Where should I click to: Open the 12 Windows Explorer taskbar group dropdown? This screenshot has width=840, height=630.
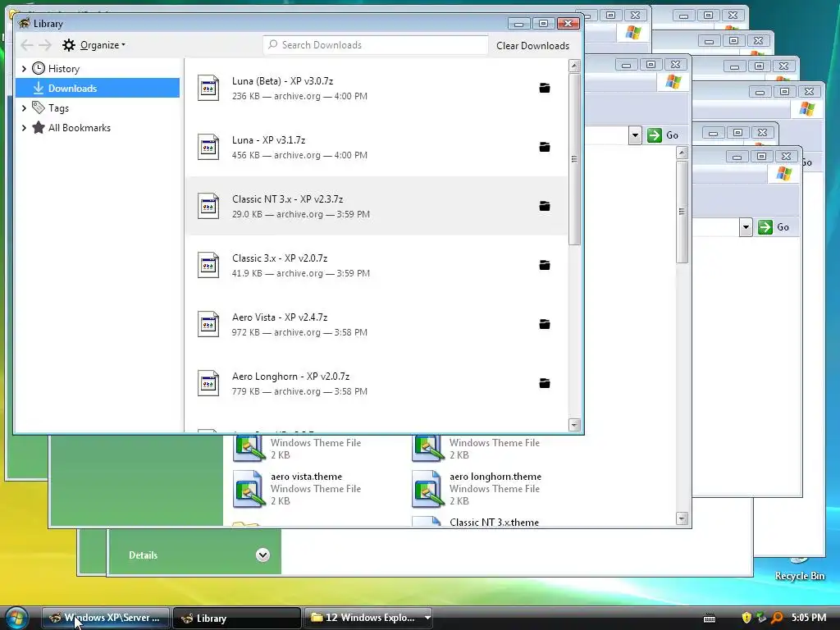click(x=427, y=618)
